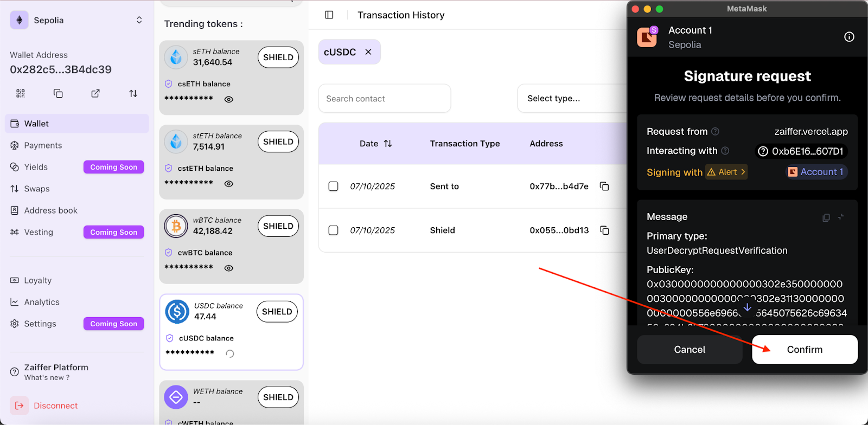Open the Select type dropdown
Image resolution: width=868 pixels, height=425 pixels.
pyautogui.click(x=572, y=98)
